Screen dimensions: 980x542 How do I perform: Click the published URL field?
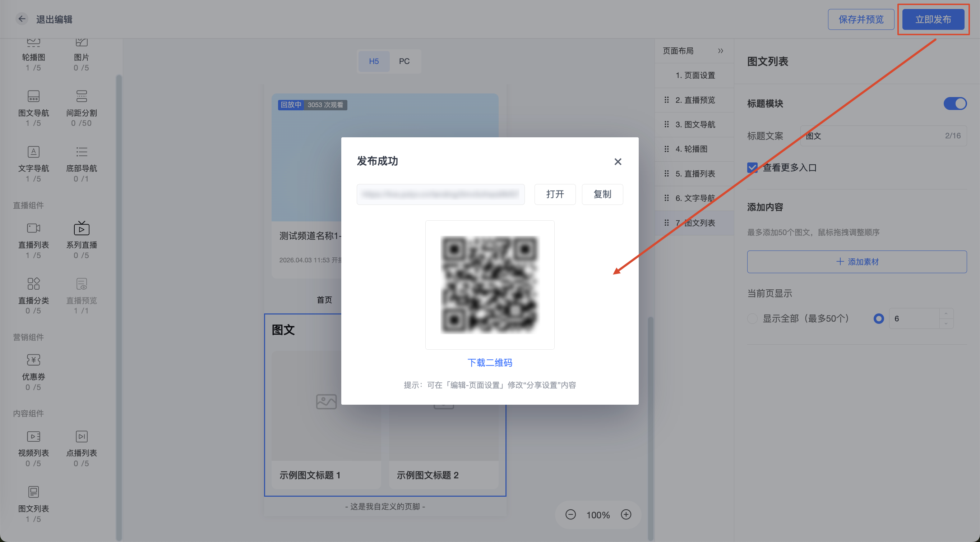[x=440, y=194]
